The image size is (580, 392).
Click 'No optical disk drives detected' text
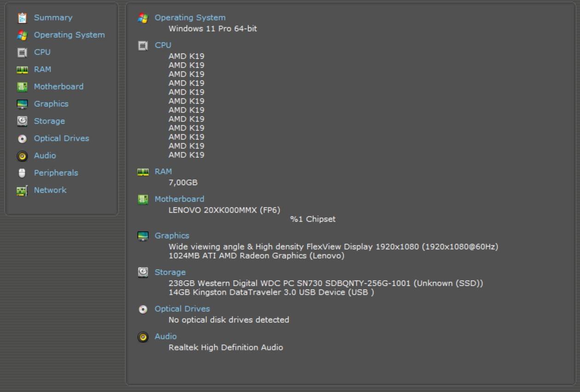point(229,320)
